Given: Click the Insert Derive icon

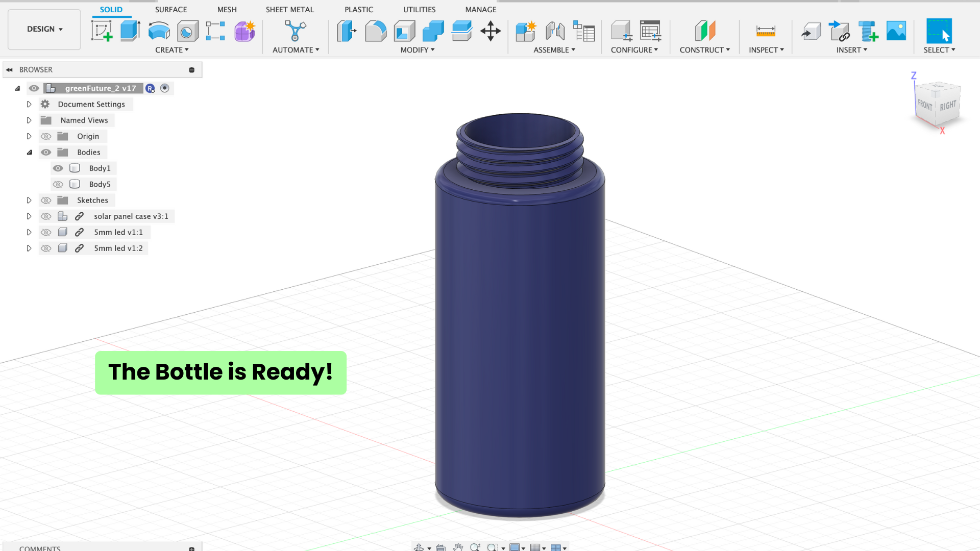Looking at the screenshot, I should tap(811, 31).
